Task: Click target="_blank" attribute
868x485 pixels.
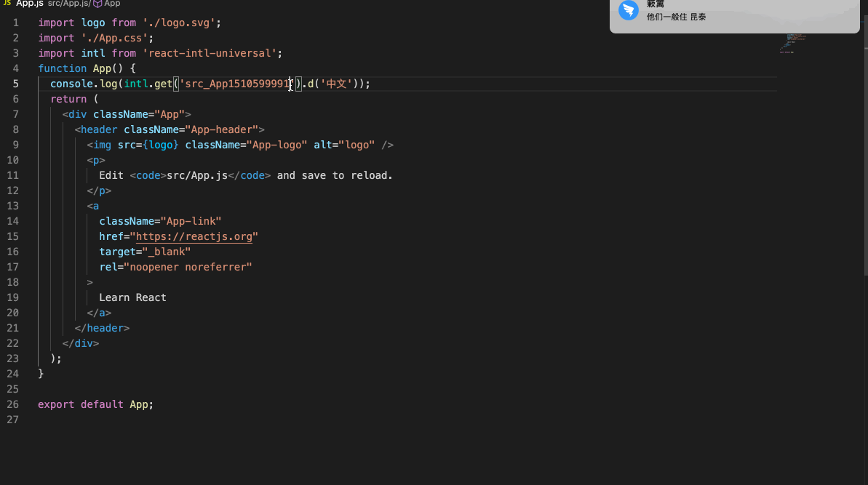Action: (145, 252)
